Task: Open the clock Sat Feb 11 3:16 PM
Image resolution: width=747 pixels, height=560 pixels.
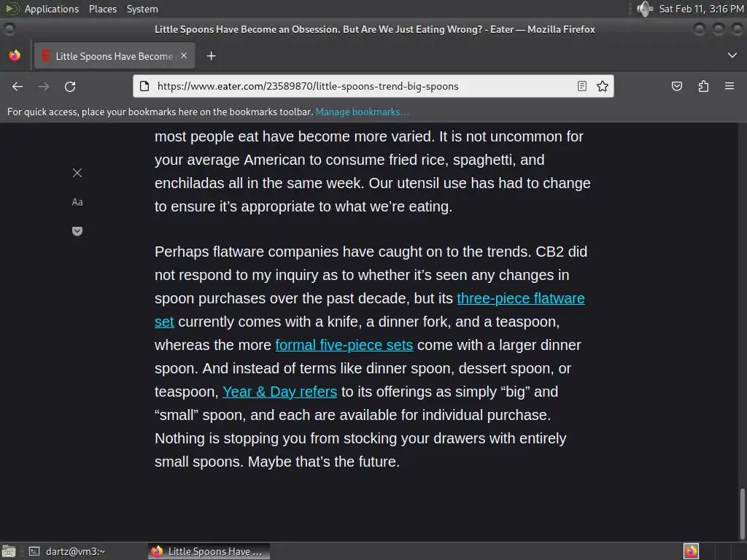Action: [701, 9]
